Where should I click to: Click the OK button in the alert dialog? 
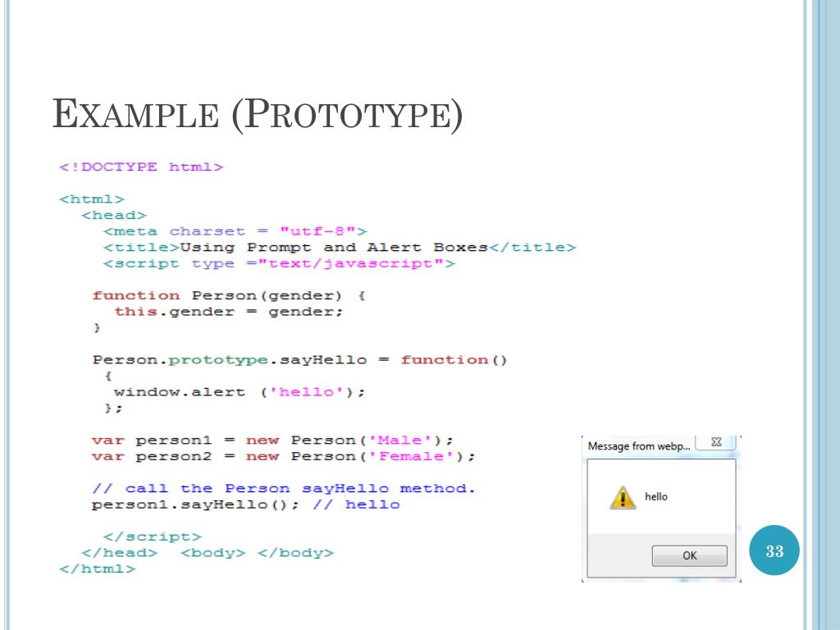(689, 555)
